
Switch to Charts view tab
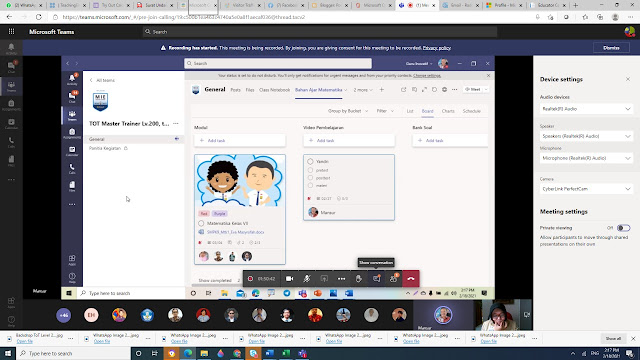coord(448,111)
